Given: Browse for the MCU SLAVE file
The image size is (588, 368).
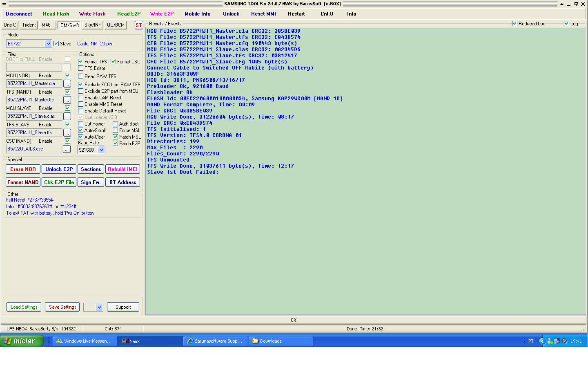Looking at the screenshot, I should 67,116.
